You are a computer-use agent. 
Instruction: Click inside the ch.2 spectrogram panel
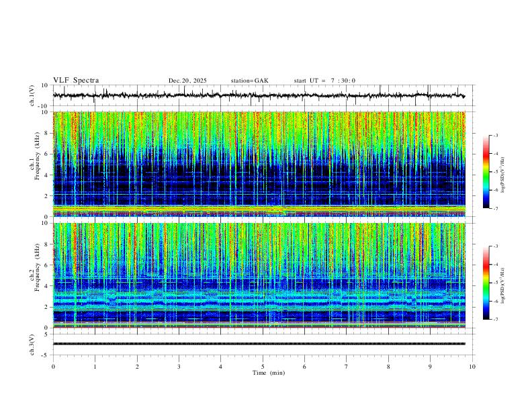[259, 275]
